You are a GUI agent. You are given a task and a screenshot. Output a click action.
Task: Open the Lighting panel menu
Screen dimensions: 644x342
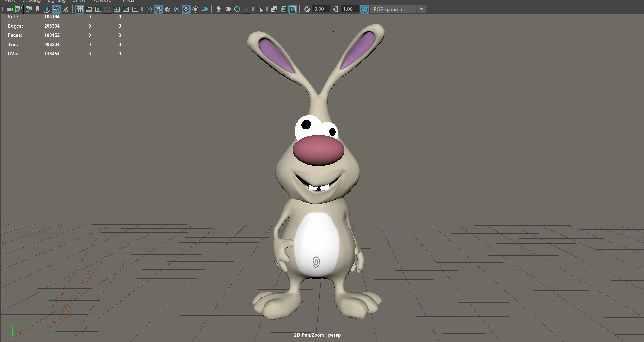(57, 1)
